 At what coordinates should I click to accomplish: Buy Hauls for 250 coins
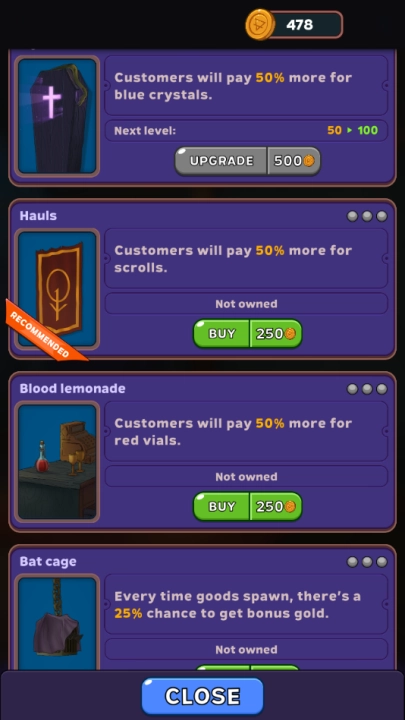(x=248, y=334)
